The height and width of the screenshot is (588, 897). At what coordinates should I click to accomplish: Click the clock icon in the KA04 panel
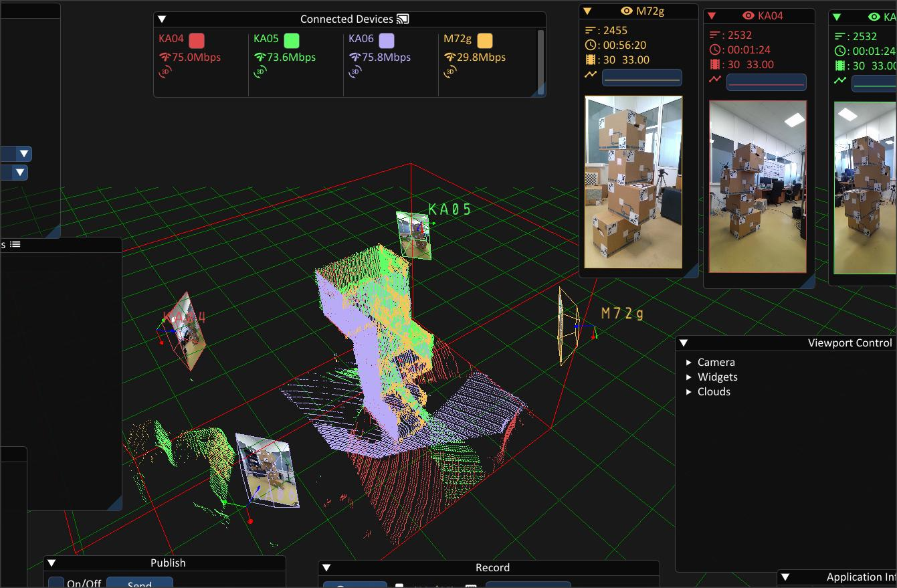pyautogui.click(x=715, y=50)
